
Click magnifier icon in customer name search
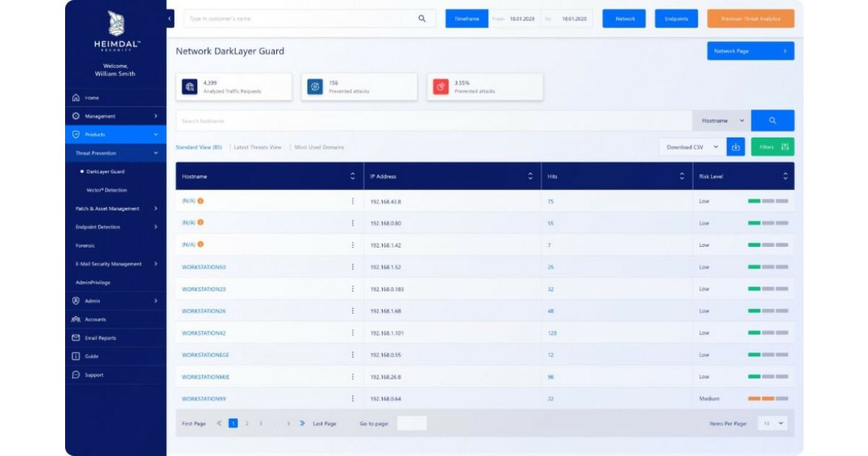(422, 19)
